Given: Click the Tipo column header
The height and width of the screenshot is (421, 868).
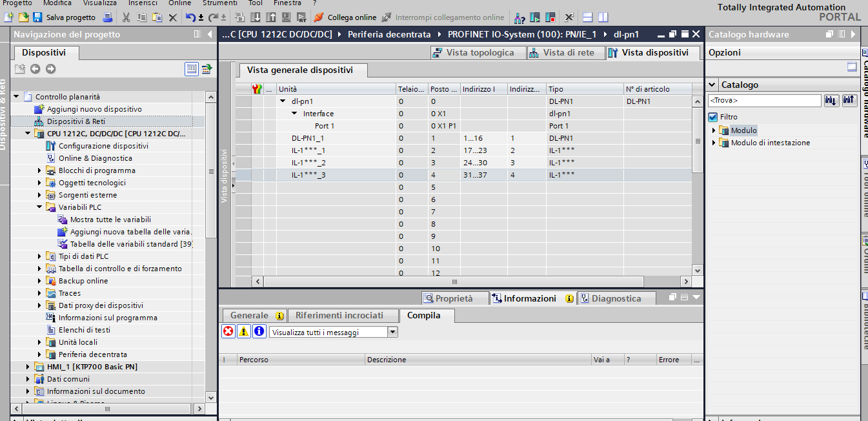Looking at the screenshot, I should pyautogui.click(x=584, y=89).
